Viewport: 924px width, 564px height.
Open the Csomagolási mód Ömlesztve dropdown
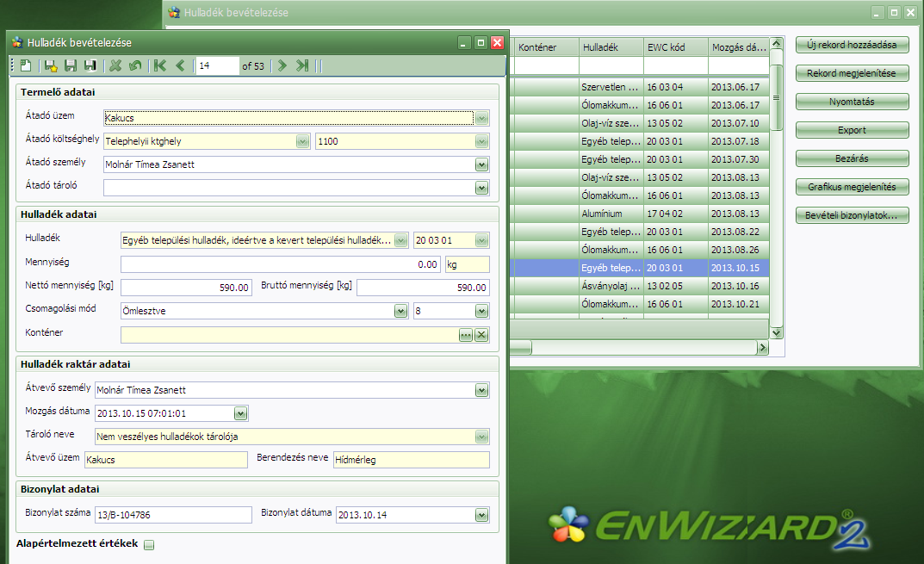tap(400, 311)
